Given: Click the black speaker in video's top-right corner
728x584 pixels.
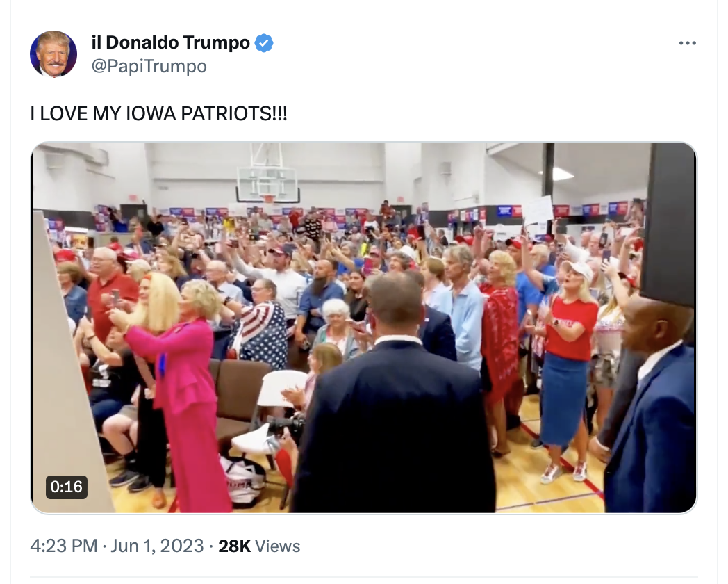Looking at the screenshot, I should [x=668, y=223].
